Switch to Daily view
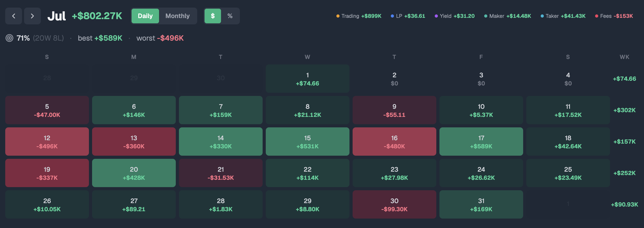This screenshot has height=228, width=644. 145,16
